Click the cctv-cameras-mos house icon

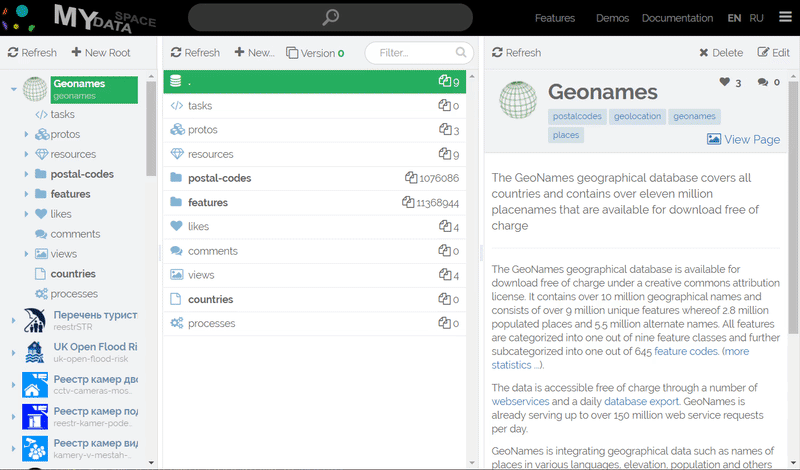click(x=35, y=385)
